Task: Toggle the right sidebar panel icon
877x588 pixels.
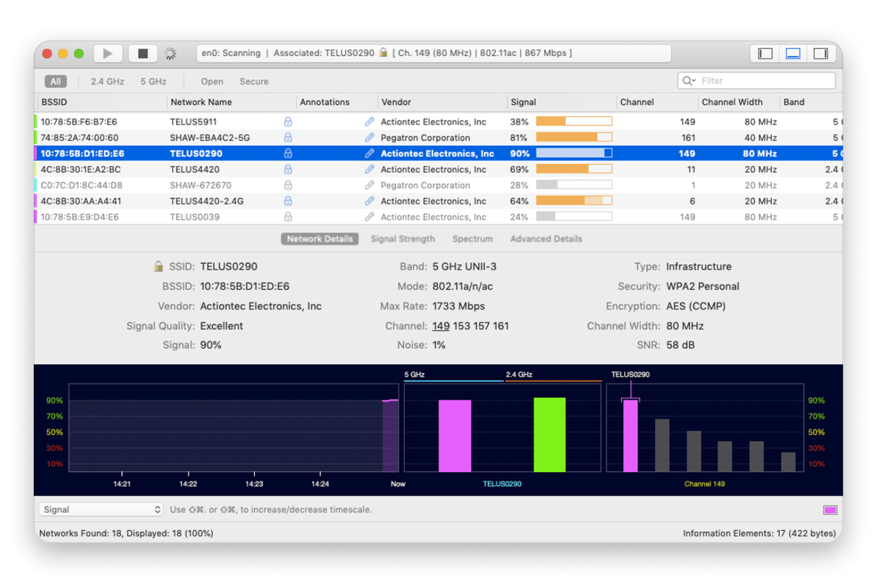Action: pos(821,53)
